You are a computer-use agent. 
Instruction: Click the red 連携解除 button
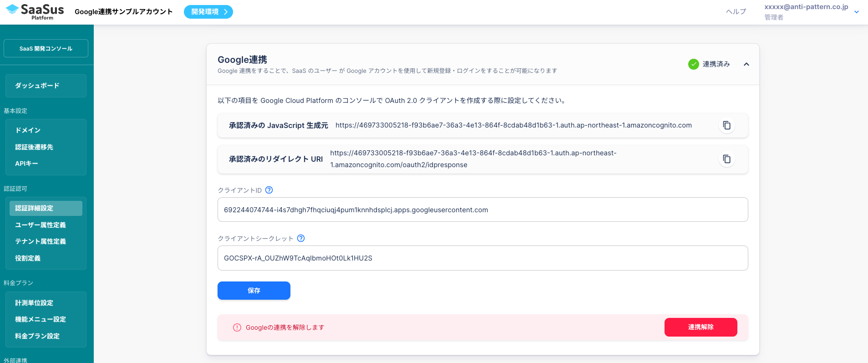point(701,327)
